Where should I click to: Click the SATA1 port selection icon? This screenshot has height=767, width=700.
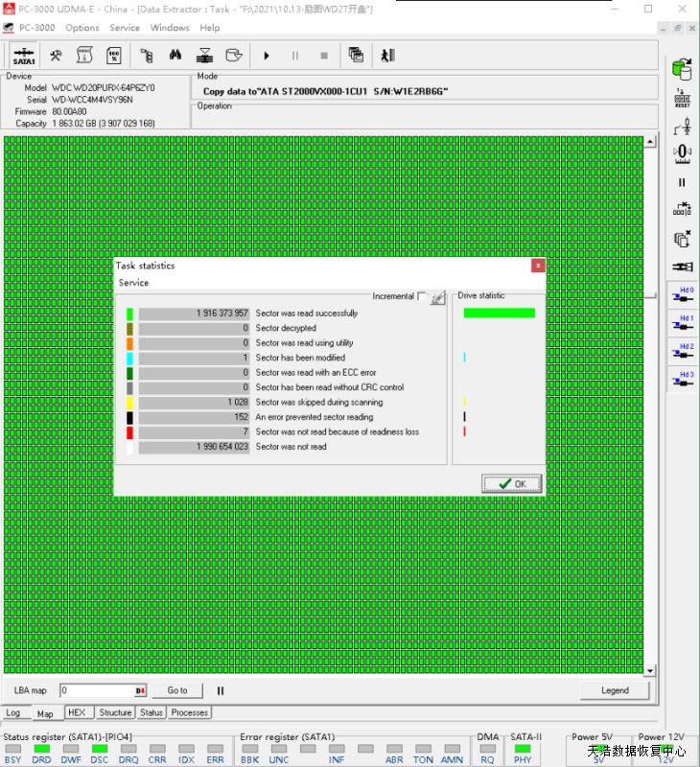tap(24, 56)
